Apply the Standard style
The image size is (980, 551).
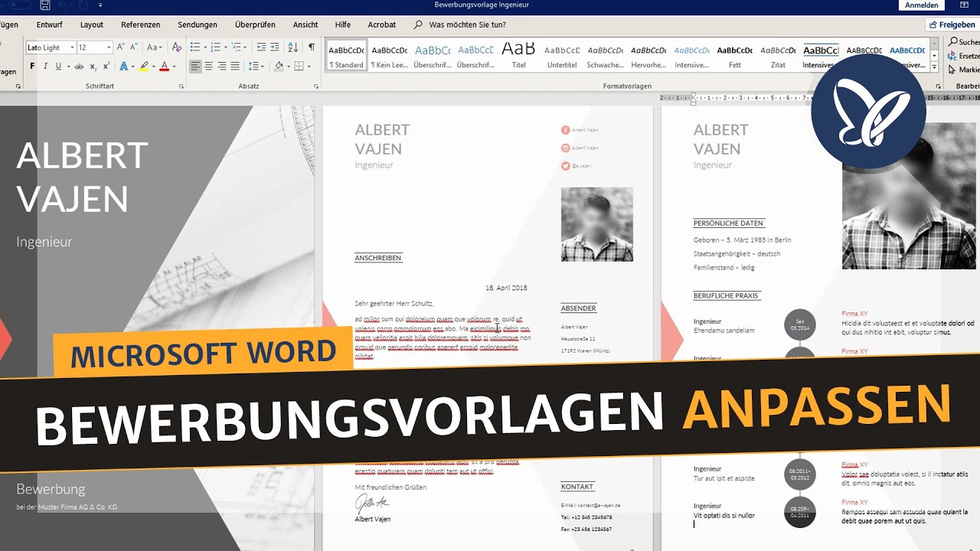click(346, 56)
